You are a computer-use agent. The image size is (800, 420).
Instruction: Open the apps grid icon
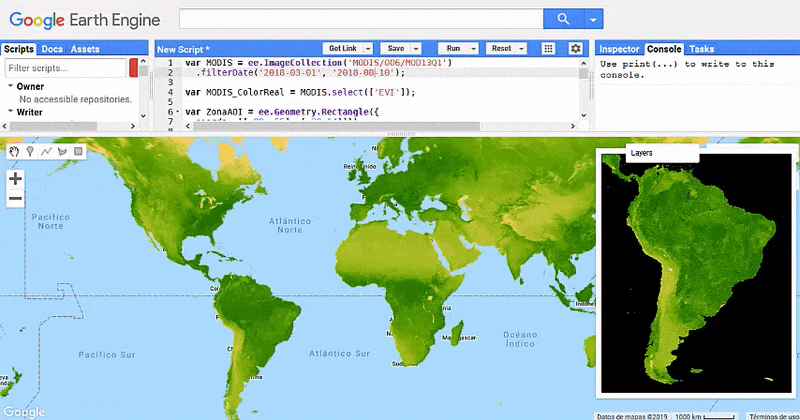548,48
